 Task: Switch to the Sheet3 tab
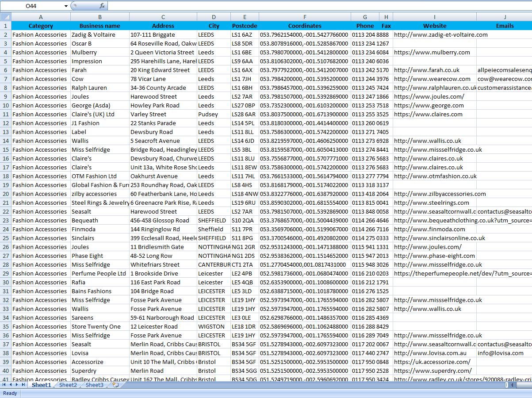click(x=94, y=385)
